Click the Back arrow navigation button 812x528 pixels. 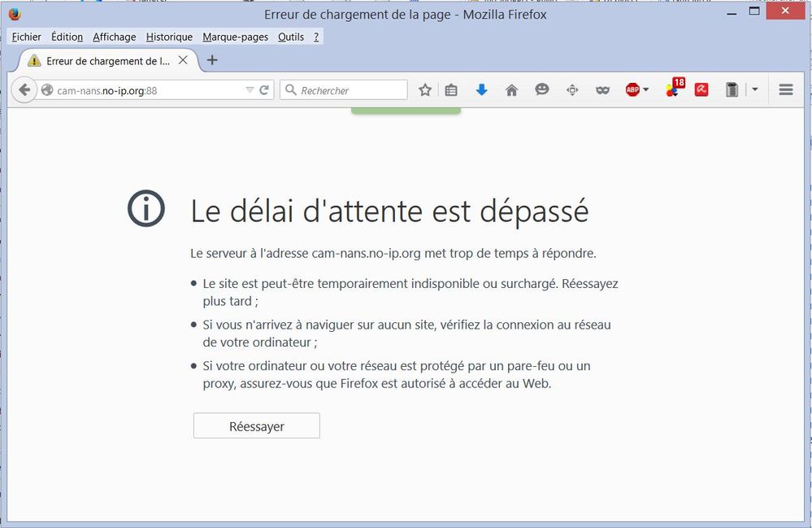point(24,90)
